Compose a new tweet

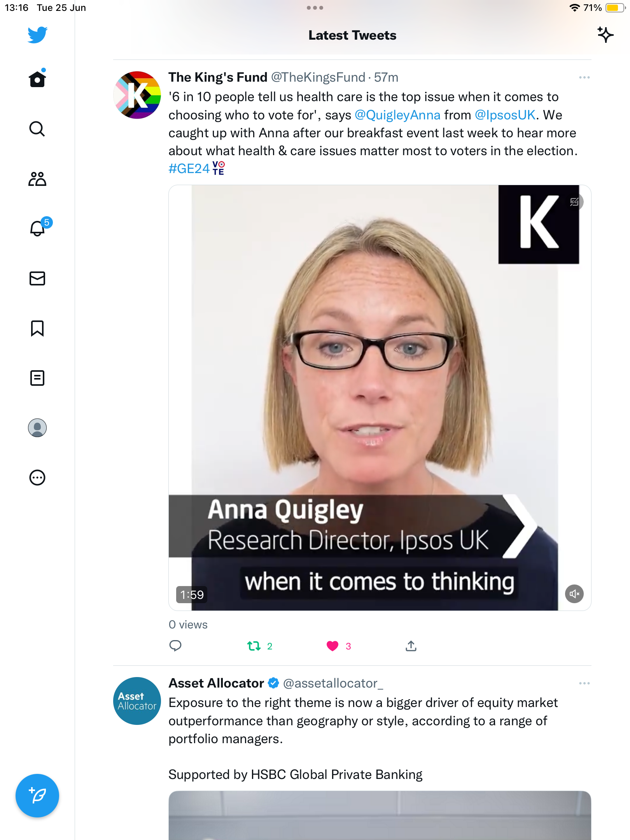[37, 796]
